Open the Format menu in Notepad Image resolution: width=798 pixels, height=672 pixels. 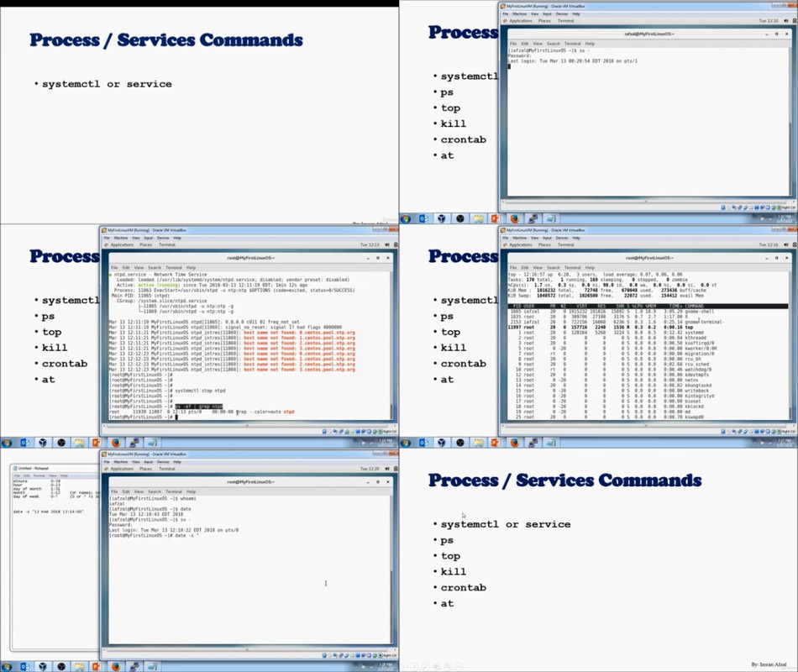click(39, 475)
